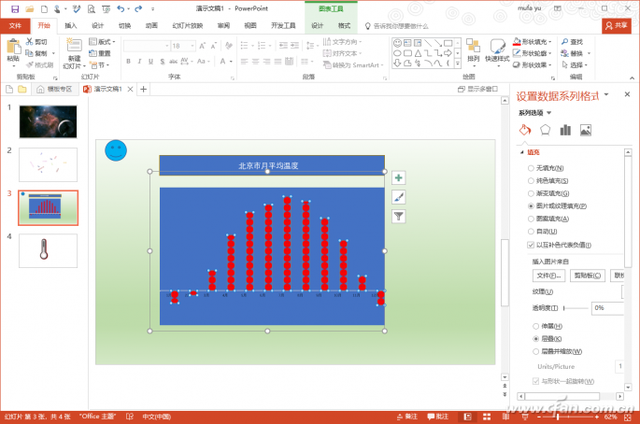Open the File (文件) tab
640x424 pixels.
point(15,26)
